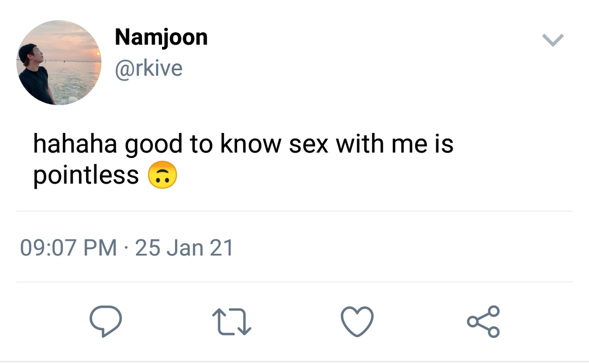Open share options for Namjoon's tweet
This screenshot has height=364, width=589.
click(x=483, y=321)
